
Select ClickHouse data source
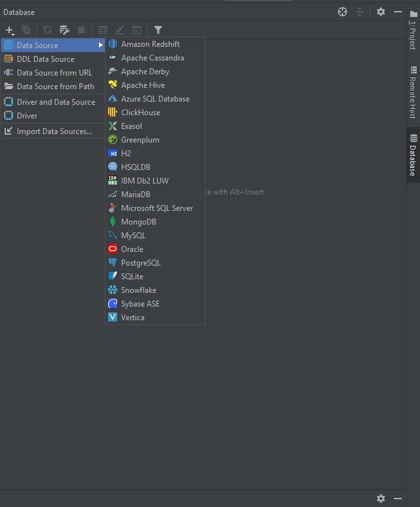click(x=156, y=112)
